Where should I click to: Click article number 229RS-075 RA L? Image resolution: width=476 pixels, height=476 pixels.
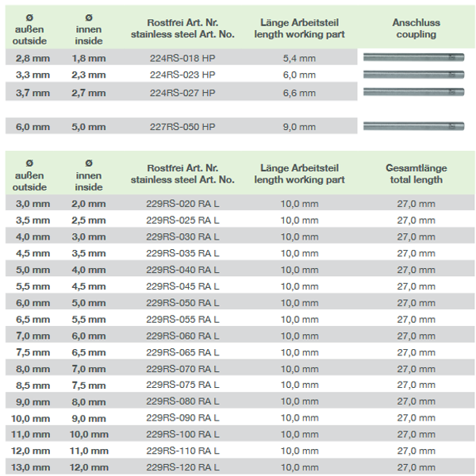pos(182,385)
